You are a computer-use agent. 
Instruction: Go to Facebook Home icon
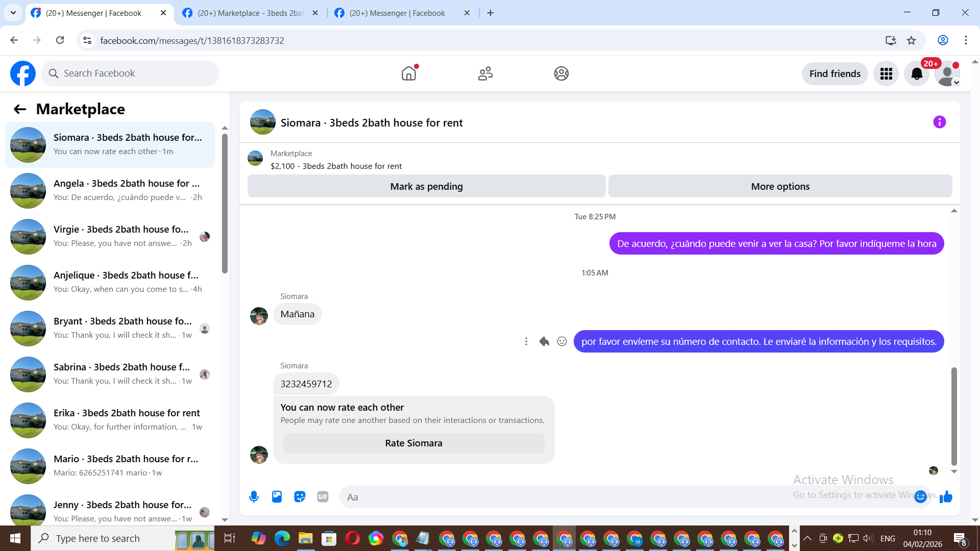(408, 73)
